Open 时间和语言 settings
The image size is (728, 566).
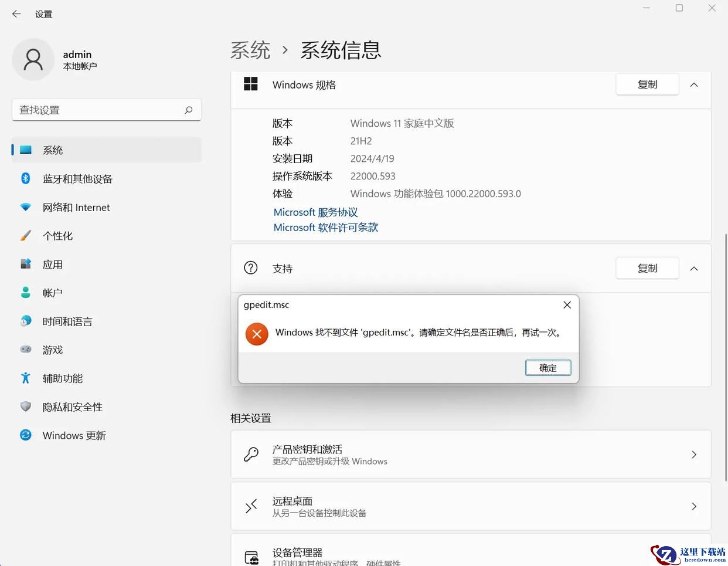(x=67, y=321)
